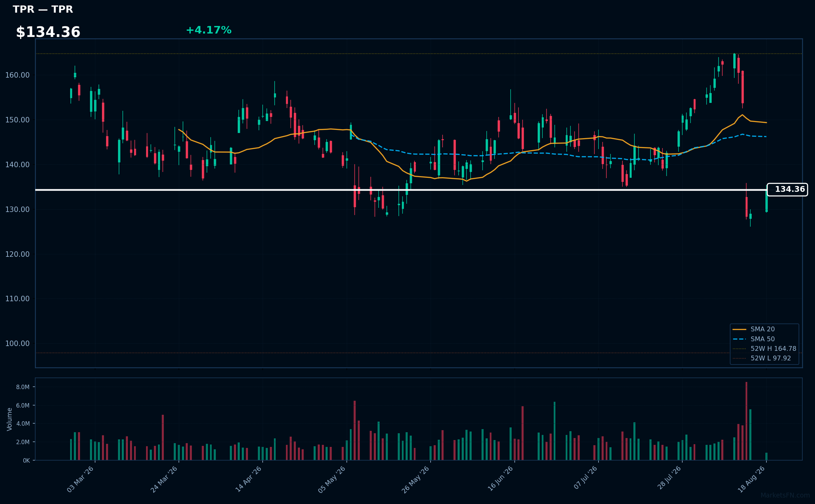Select the "16 Jun '26" date label

tap(500, 479)
